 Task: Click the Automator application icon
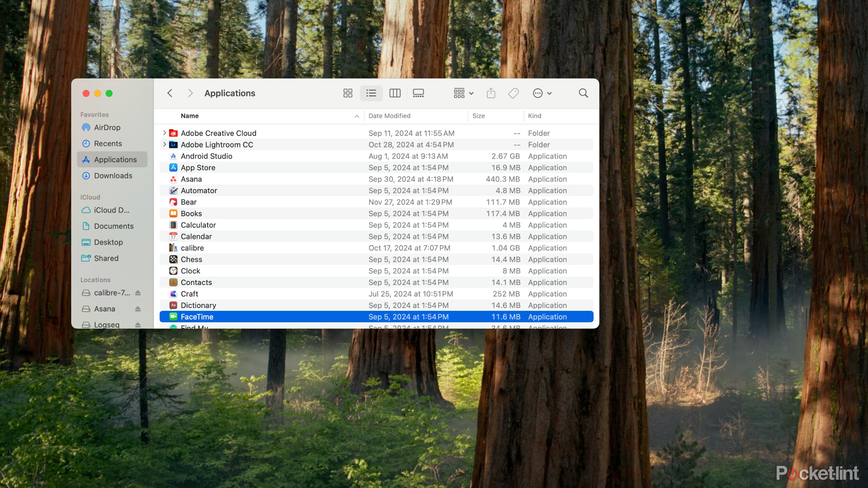[x=173, y=190]
